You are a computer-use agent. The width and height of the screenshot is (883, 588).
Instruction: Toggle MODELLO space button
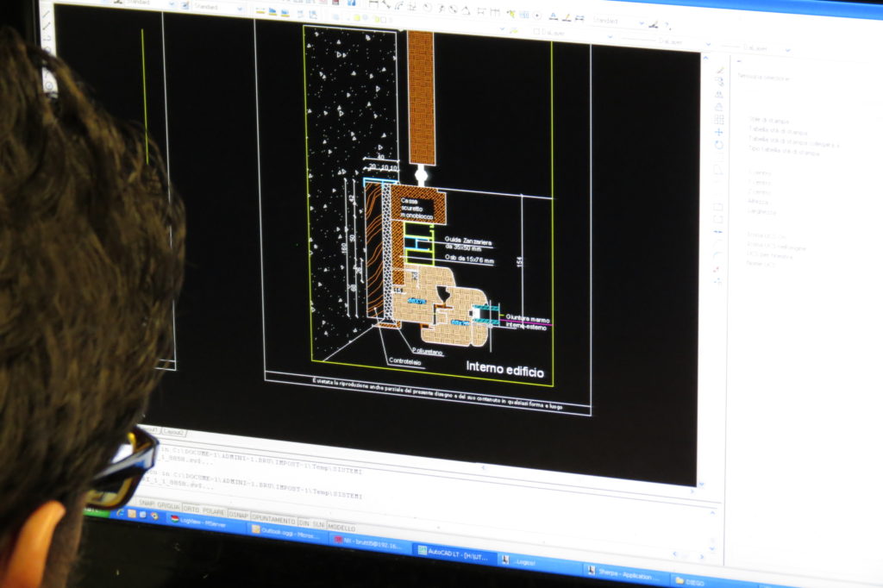point(341,527)
